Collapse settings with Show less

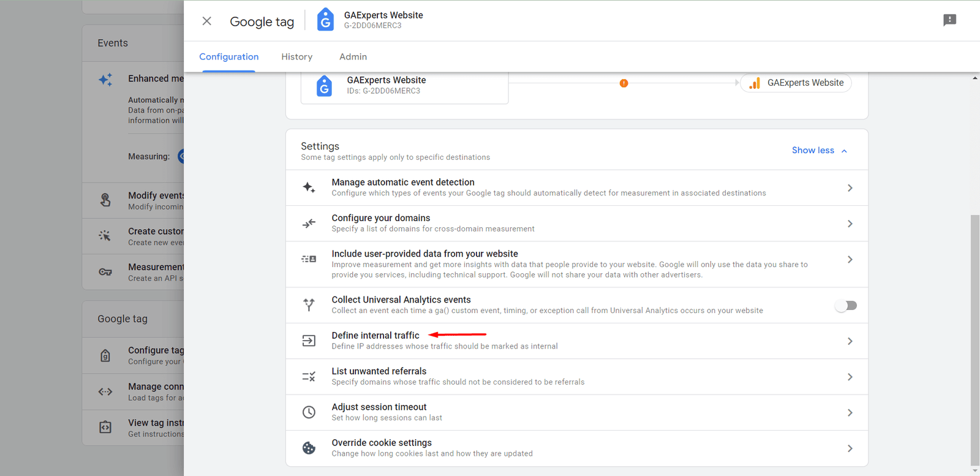tap(820, 151)
